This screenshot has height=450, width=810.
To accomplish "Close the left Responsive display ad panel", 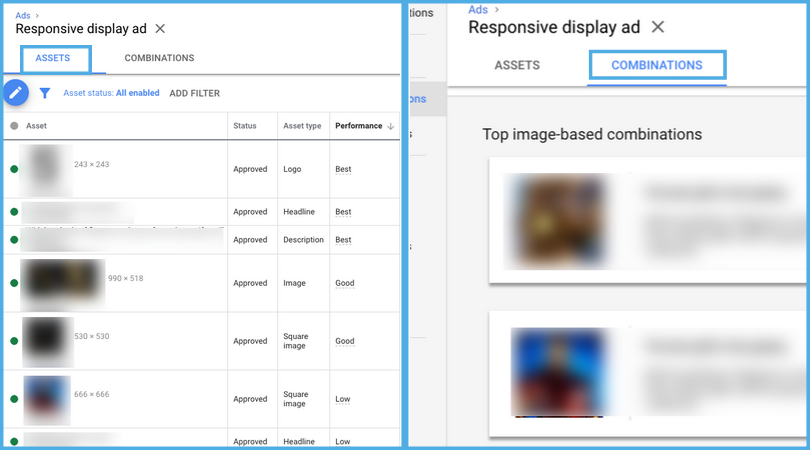I will point(160,29).
